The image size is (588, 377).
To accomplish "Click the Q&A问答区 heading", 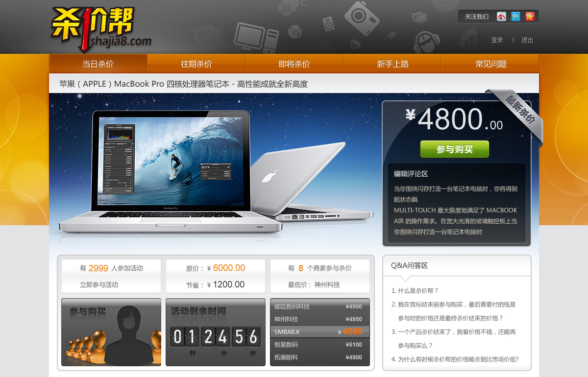I will click(x=409, y=265).
